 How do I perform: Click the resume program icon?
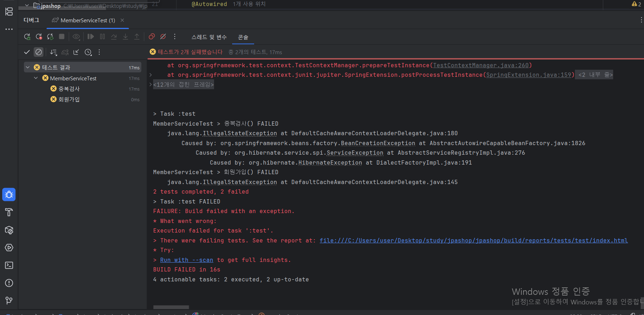coord(91,37)
